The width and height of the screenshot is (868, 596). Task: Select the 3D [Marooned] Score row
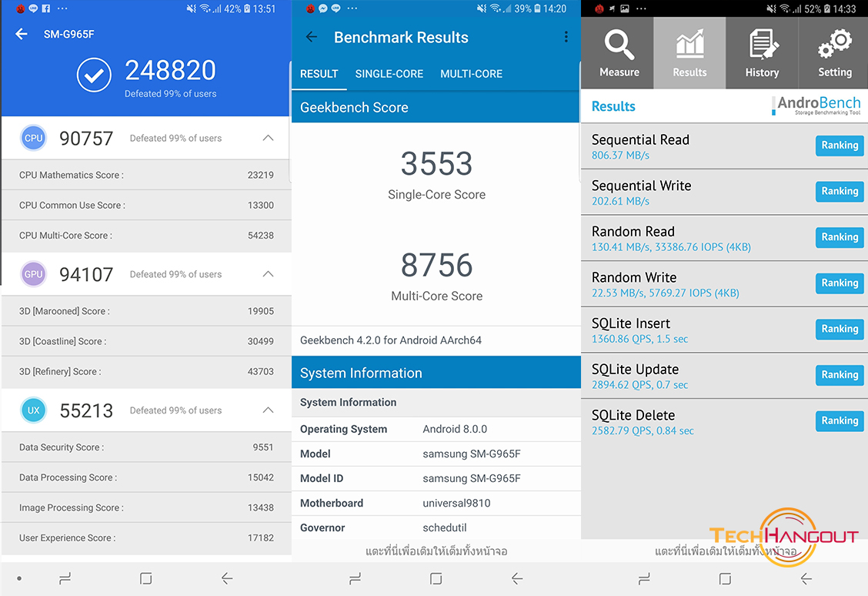click(x=146, y=311)
